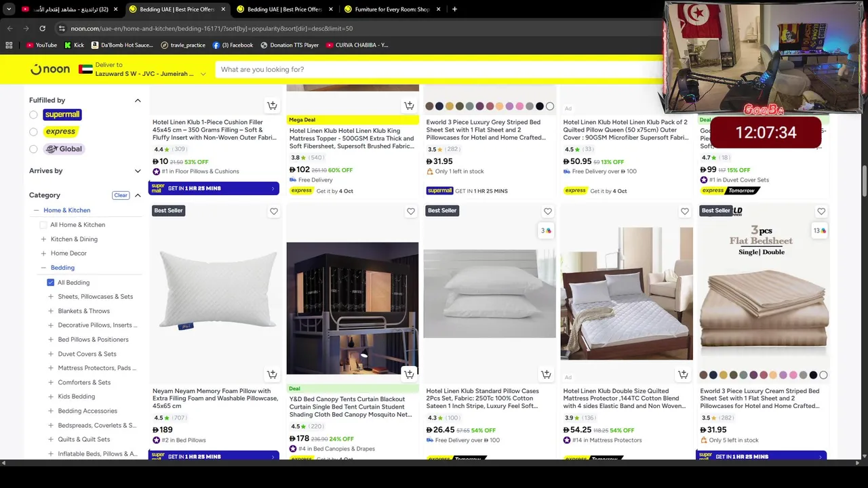The height and width of the screenshot is (488, 868).
Task: Clear the Category filter
Action: tap(121, 195)
